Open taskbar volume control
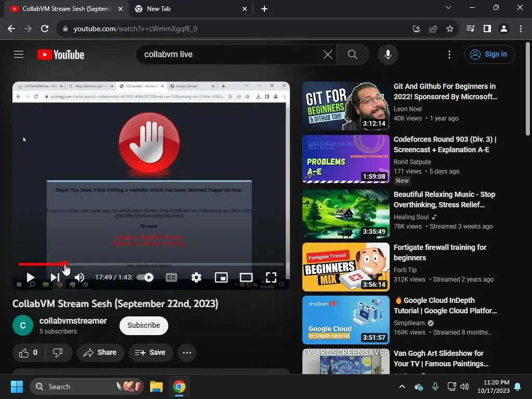The image size is (532, 399). [x=464, y=387]
